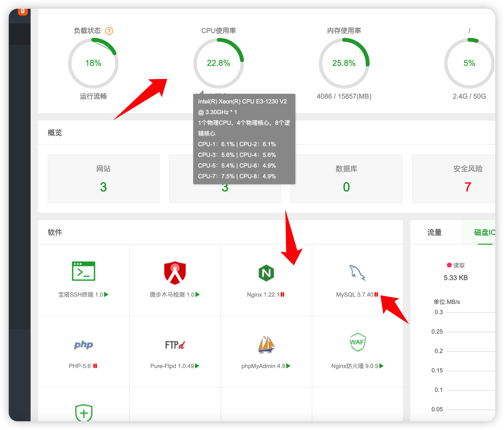The image size is (504, 430).
Task: Click the 负载状态 help question mark
Action: [x=109, y=31]
